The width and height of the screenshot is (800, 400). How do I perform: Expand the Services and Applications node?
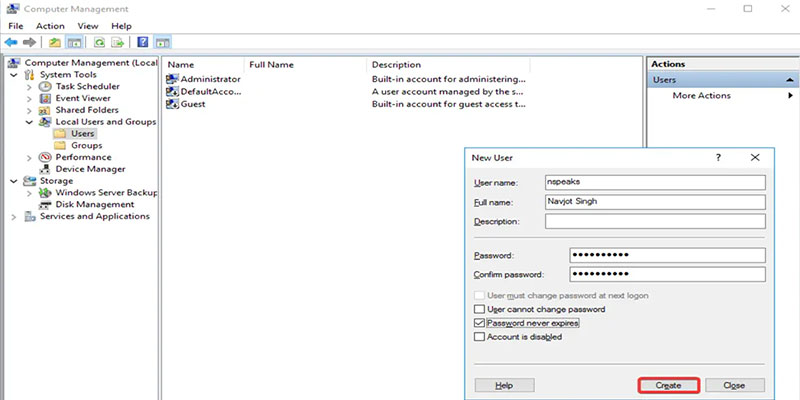[x=14, y=216]
